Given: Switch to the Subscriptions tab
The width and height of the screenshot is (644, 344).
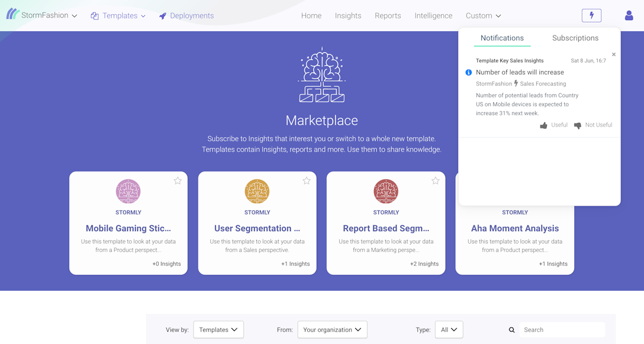Looking at the screenshot, I should 575,38.
